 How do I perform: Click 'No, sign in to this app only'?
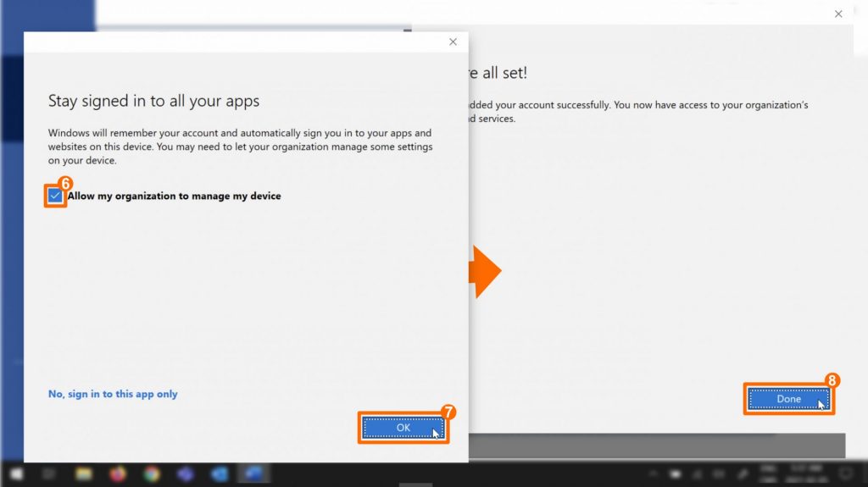coord(113,394)
